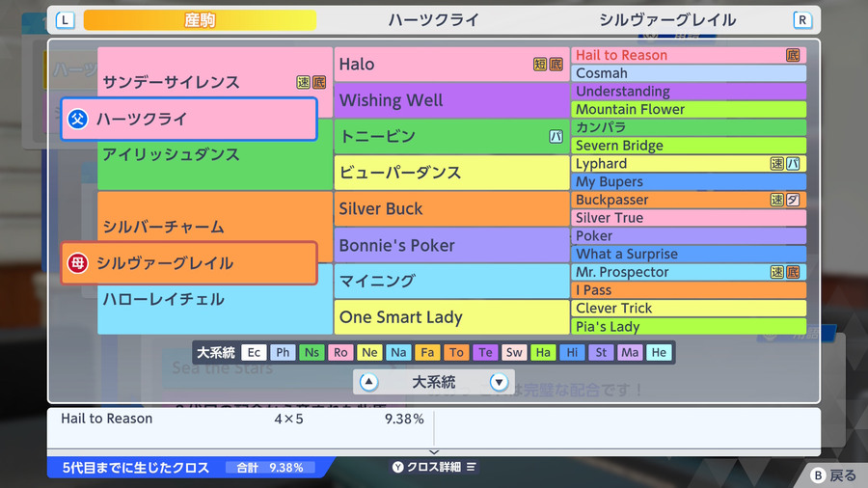Click the Ha legend swatch

tap(543, 352)
